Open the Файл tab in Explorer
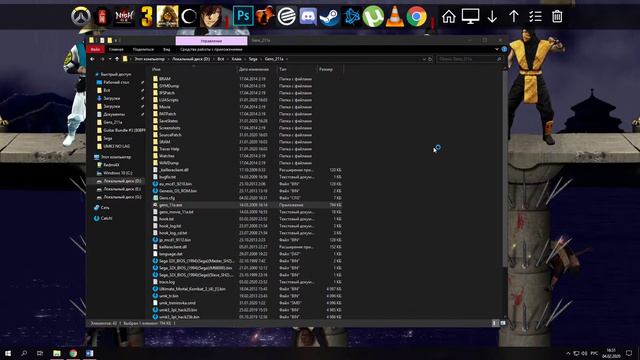The height and width of the screenshot is (360, 640). (x=95, y=49)
